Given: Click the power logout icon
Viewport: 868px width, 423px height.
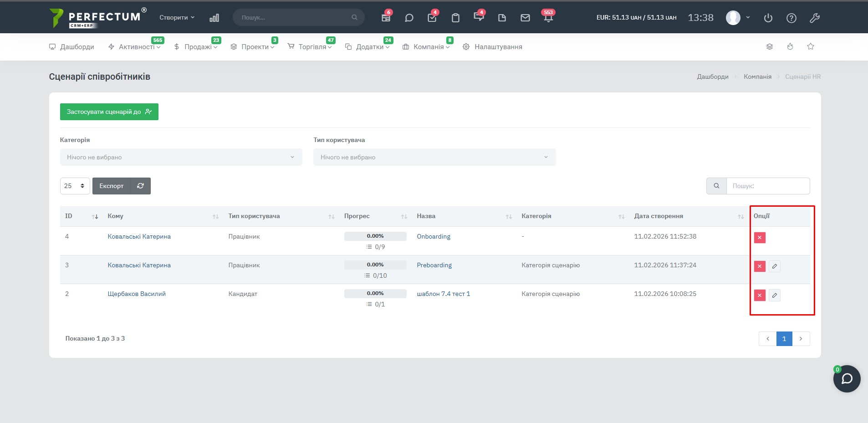Looking at the screenshot, I should click(x=768, y=18).
